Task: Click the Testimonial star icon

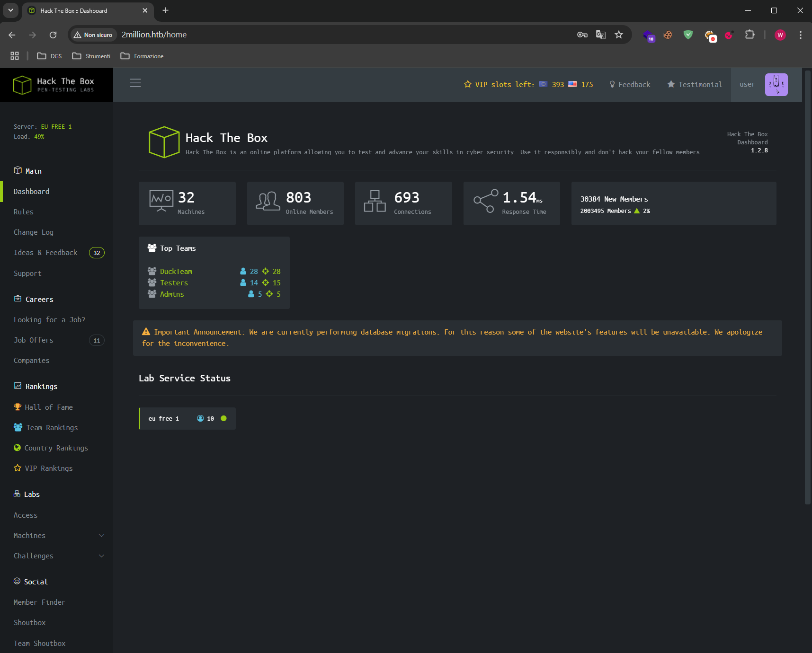Action: point(671,84)
